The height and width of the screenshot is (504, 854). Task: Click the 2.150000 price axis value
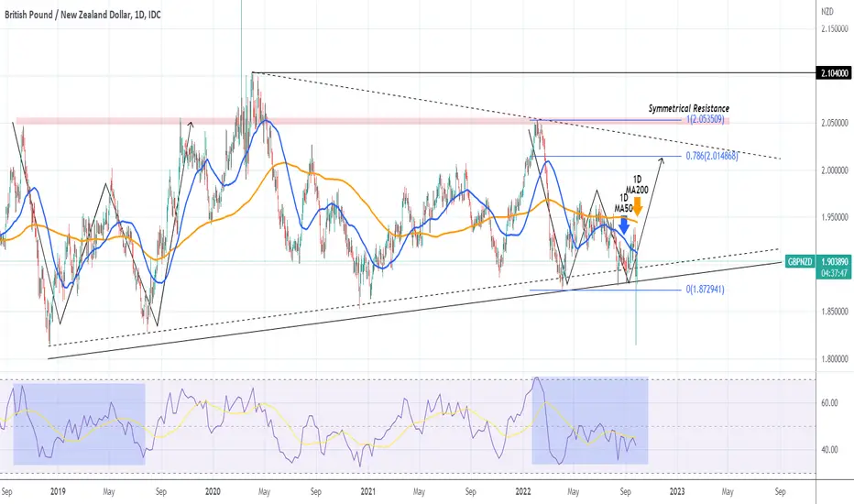835,29
